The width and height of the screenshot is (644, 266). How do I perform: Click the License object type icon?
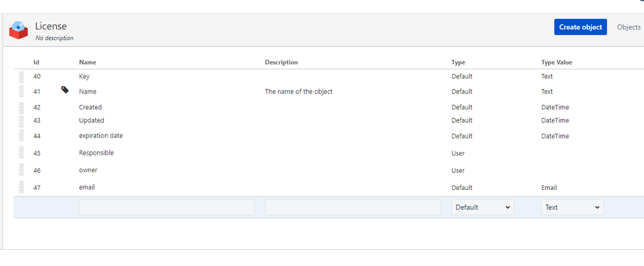pyautogui.click(x=19, y=30)
